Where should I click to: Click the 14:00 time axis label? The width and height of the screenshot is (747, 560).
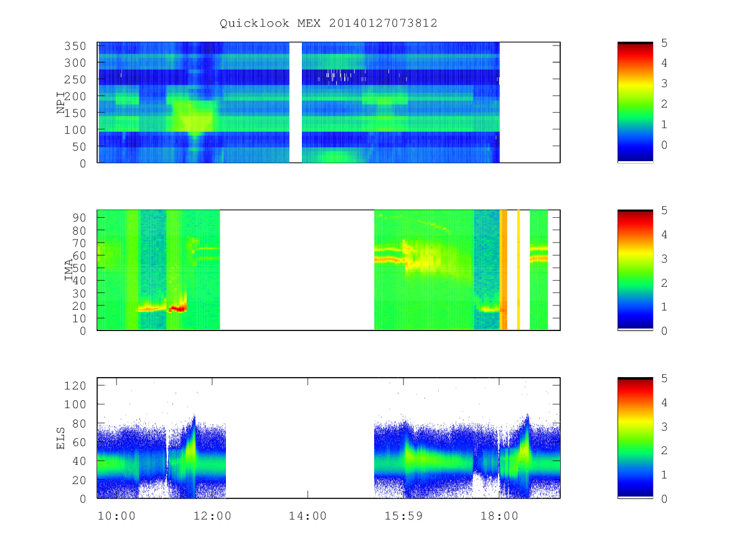point(308,516)
